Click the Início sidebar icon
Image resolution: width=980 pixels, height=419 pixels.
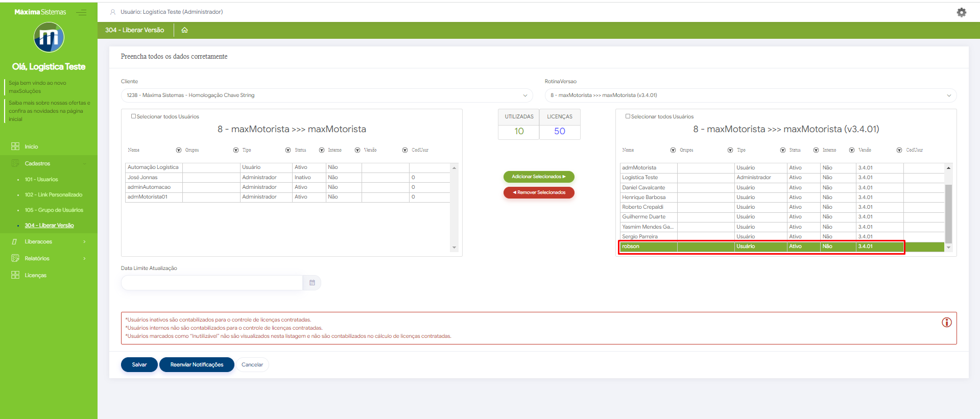click(x=15, y=146)
